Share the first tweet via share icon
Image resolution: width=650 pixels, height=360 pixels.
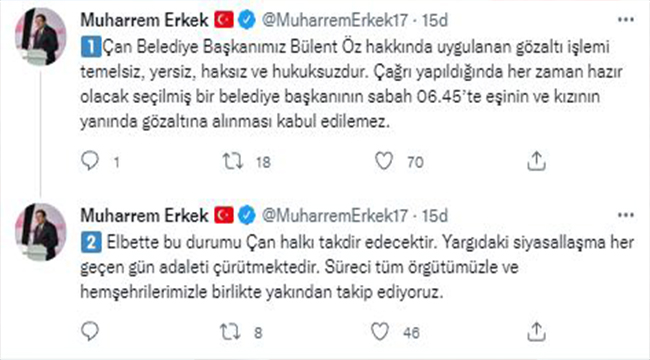536,161
